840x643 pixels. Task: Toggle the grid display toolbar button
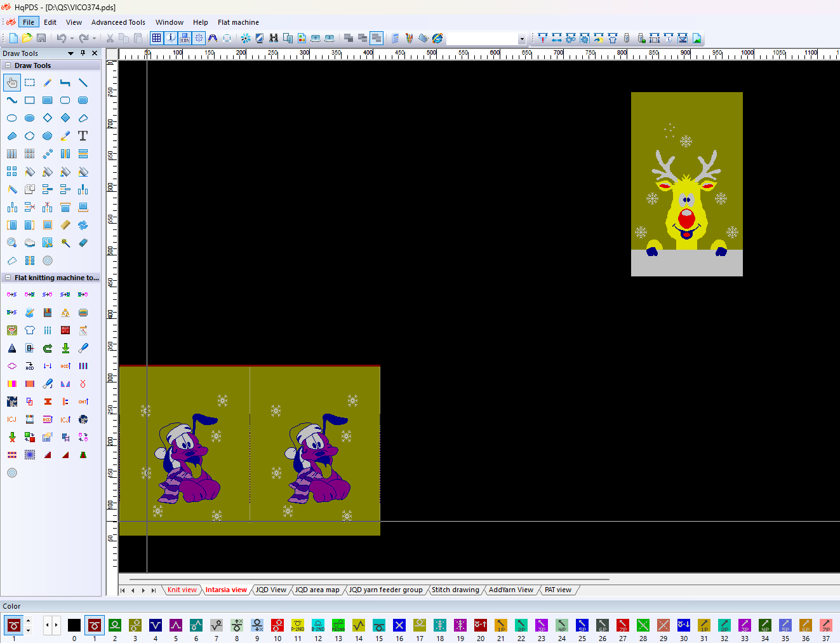156,38
